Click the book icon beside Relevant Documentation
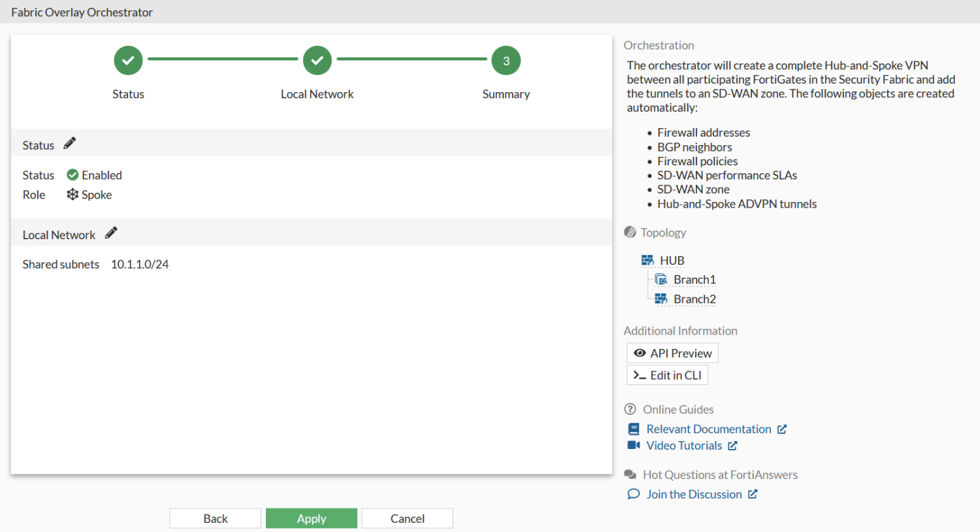The height and width of the screenshot is (532, 980). (x=634, y=429)
